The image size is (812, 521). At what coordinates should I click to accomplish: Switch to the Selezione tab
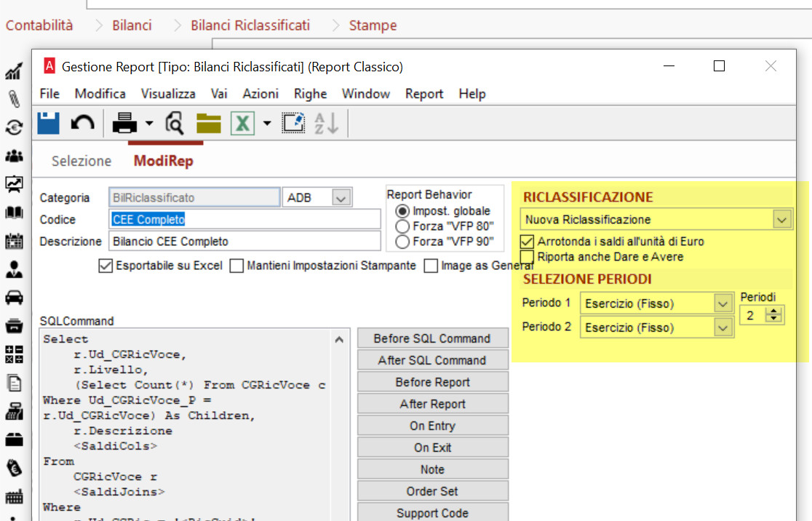pyautogui.click(x=81, y=161)
